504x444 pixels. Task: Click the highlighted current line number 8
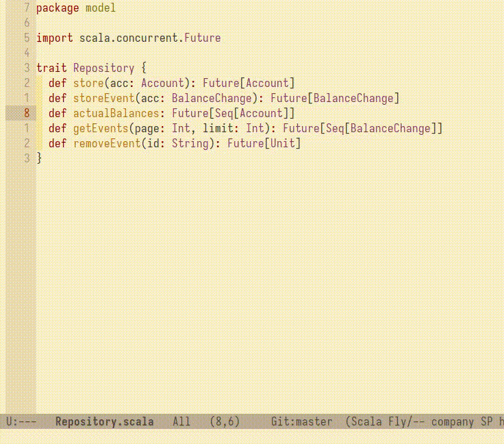[27, 114]
